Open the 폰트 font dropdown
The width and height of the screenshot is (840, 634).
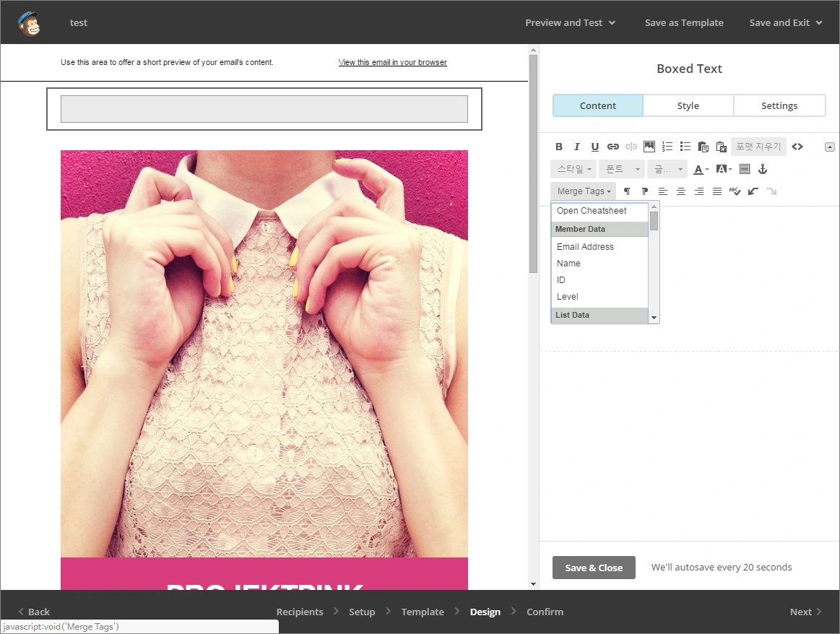(x=621, y=169)
